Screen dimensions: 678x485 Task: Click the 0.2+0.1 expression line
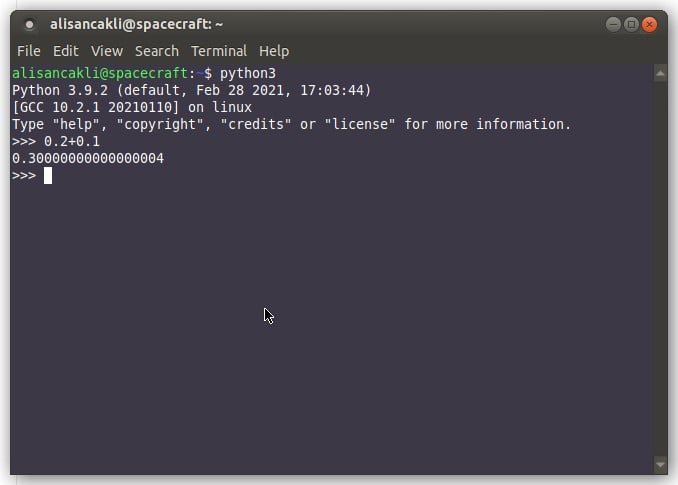[72, 141]
